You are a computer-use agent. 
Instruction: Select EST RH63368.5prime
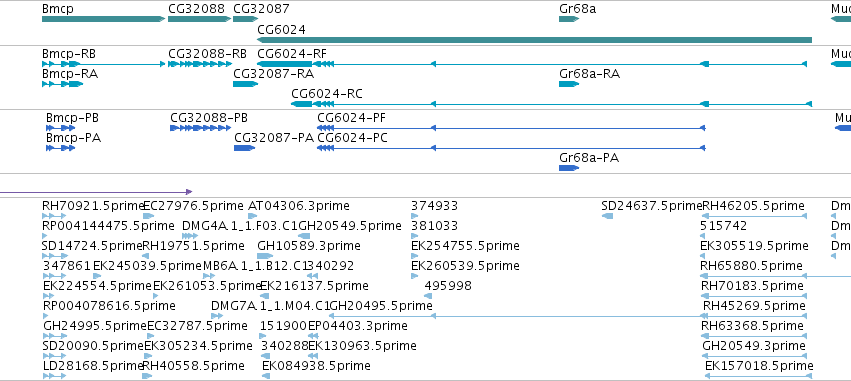[x=752, y=326]
